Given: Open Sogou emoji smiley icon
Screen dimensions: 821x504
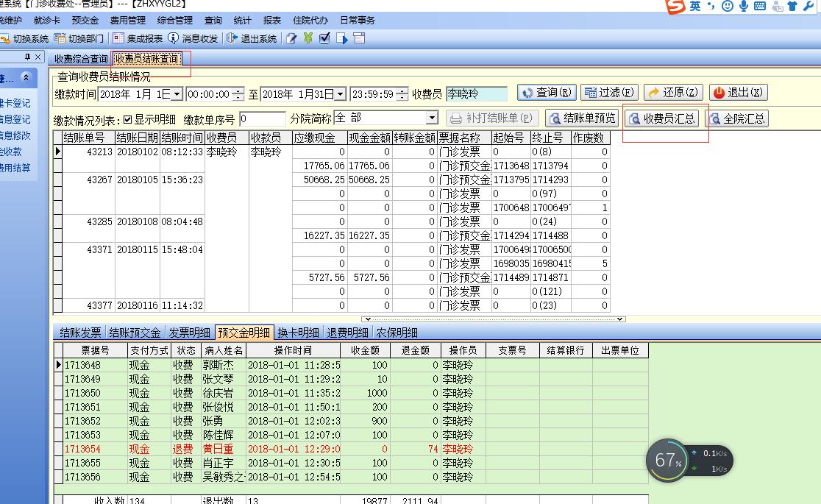Looking at the screenshot, I should [728, 7].
